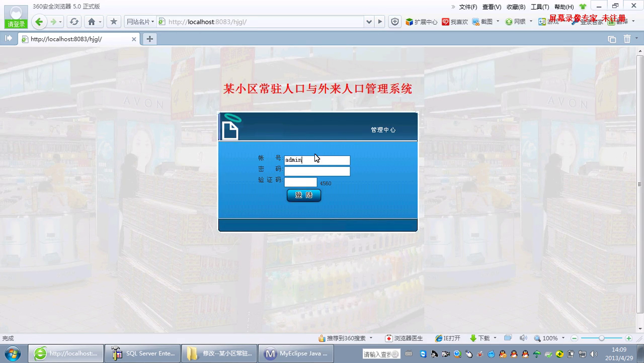Image resolution: width=644 pixels, height=363 pixels.
Task: Open the taskbar clock 14:09
Action: tap(619, 353)
